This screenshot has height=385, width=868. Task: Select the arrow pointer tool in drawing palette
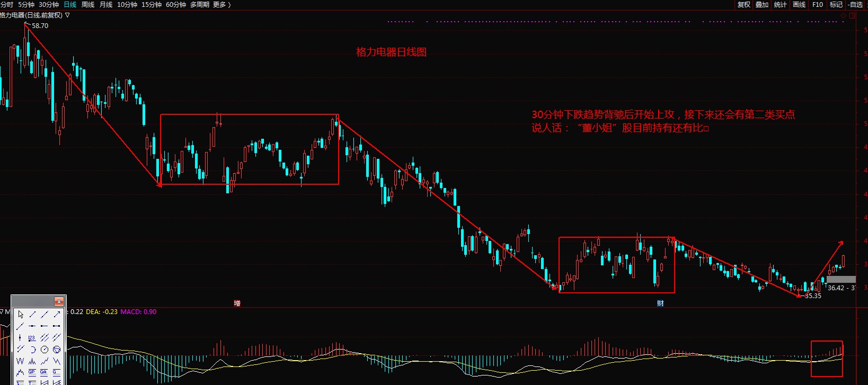point(21,315)
